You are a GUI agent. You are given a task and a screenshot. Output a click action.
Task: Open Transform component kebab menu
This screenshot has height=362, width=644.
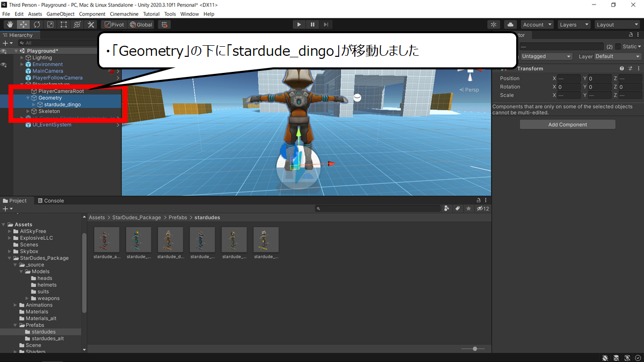[638, 68]
